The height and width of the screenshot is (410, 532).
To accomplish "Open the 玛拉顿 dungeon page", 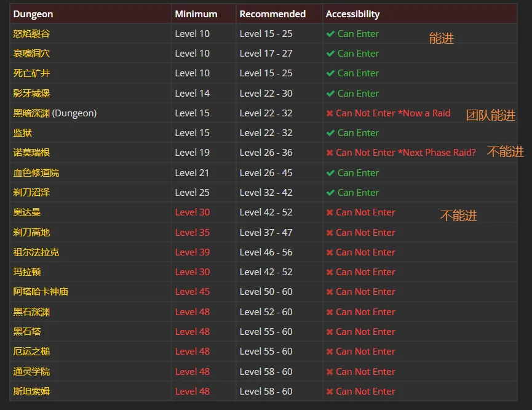I will (27, 272).
